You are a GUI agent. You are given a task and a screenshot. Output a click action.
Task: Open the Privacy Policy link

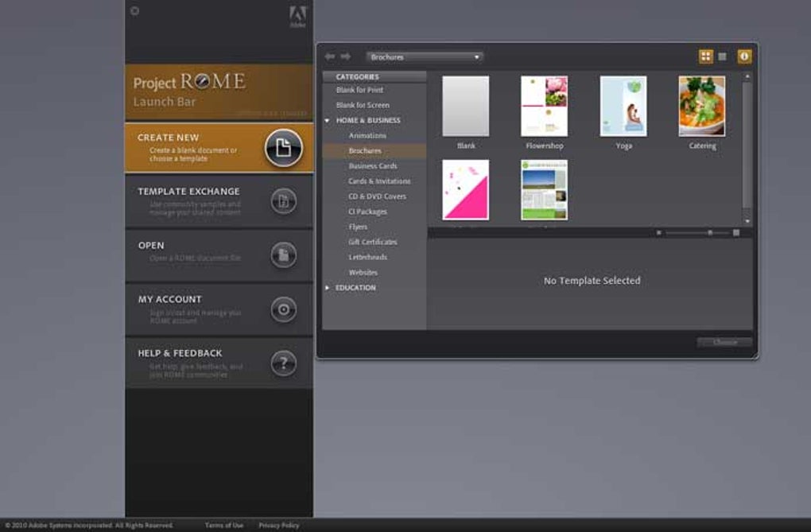(x=279, y=526)
